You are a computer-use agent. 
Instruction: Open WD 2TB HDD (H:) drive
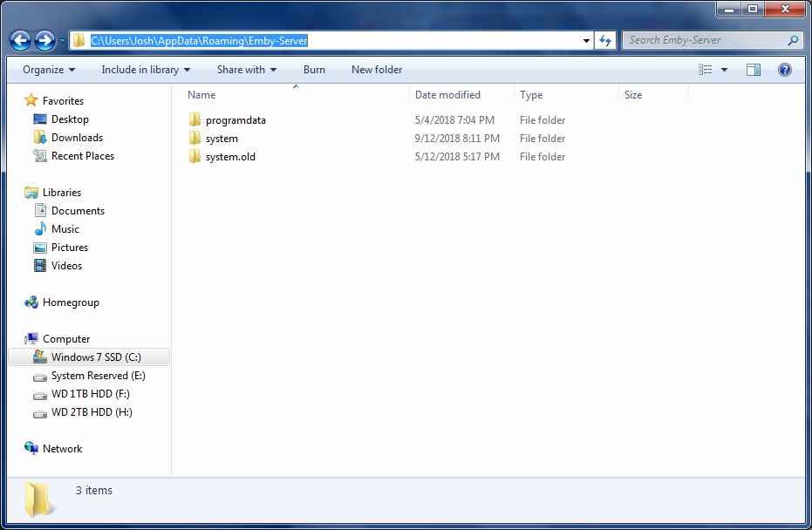[92, 412]
